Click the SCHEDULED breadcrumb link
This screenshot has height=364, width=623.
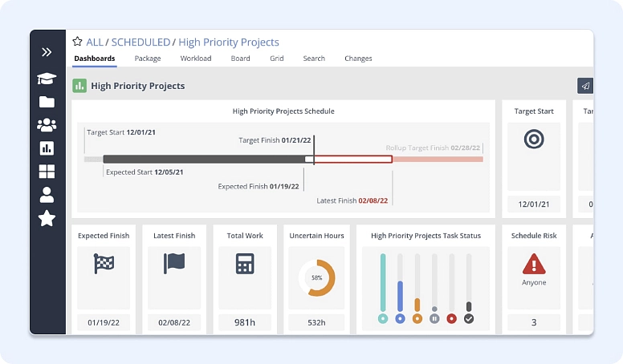(x=140, y=42)
